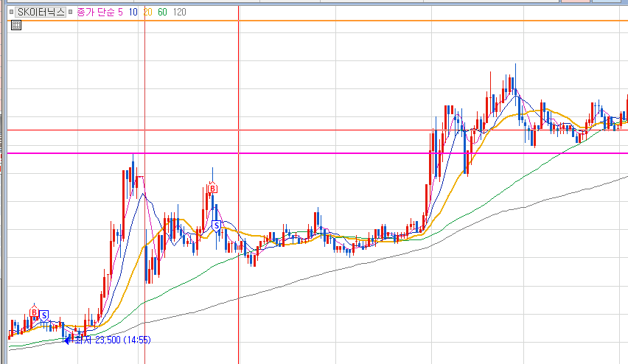The width and height of the screenshot is (628, 364).
Task: Select the SK이터닉스 stock name label
Action: click(x=41, y=12)
